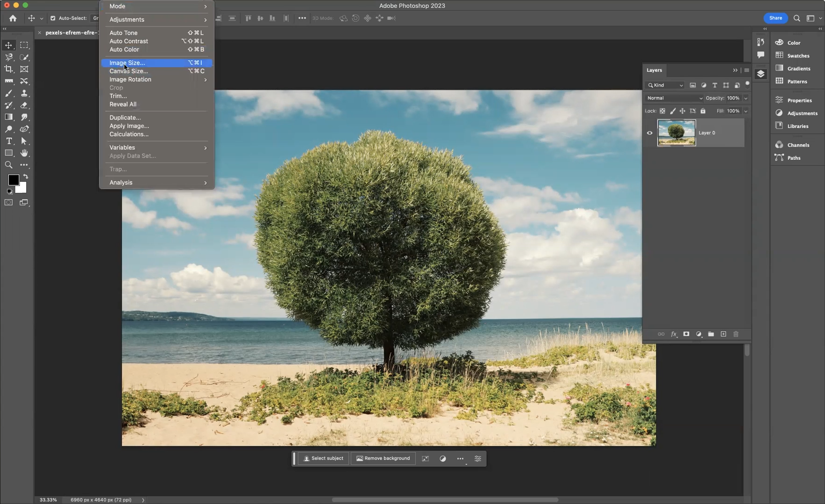Choose Image Size from the menu
The height and width of the screenshot is (504, 825).
point(127,63)
